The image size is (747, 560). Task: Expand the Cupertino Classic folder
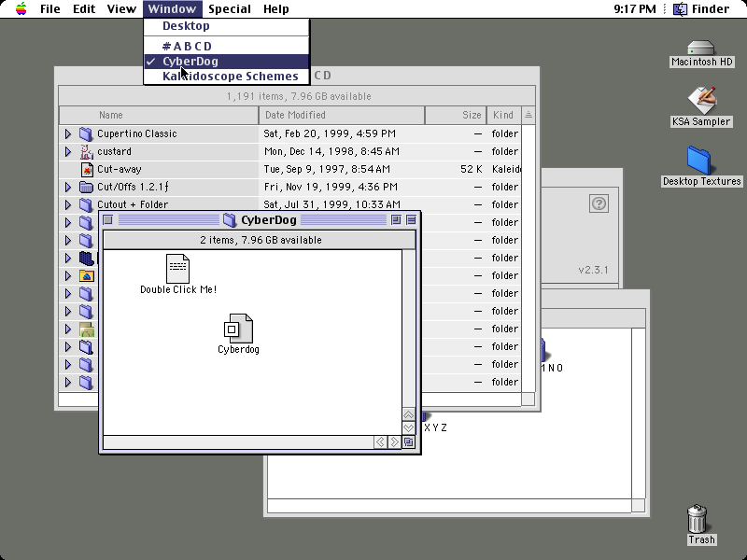click(x=68, y=133)
